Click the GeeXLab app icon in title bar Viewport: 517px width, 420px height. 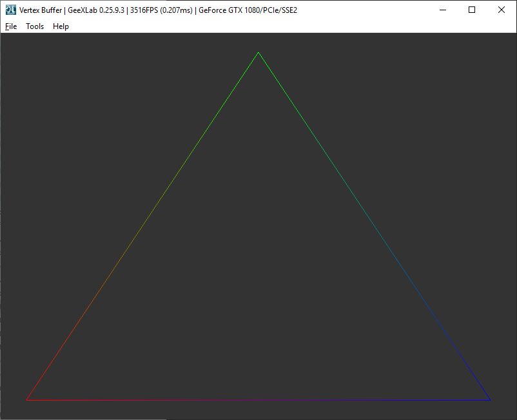coord(11,10)
